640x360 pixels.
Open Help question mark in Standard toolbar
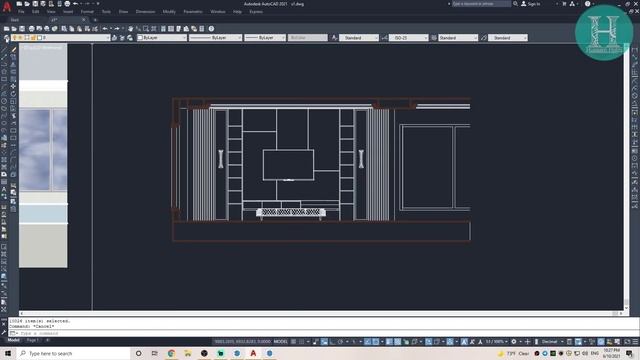(211, 29)
